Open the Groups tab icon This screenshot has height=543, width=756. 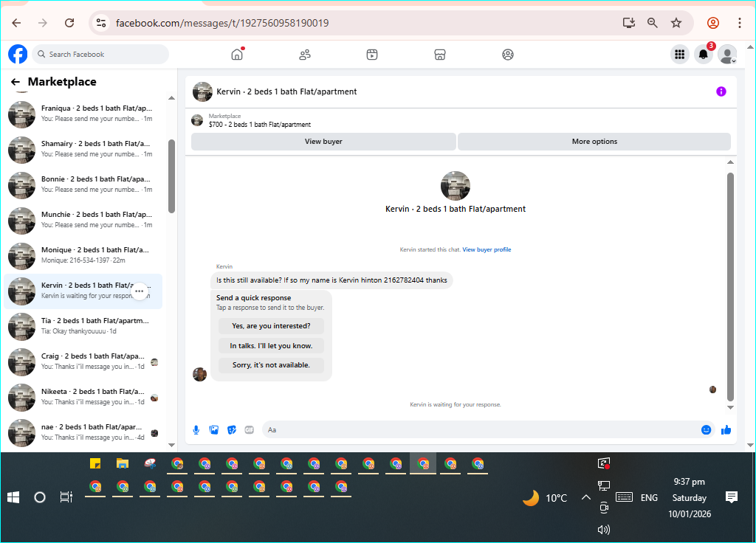[508, 55]
